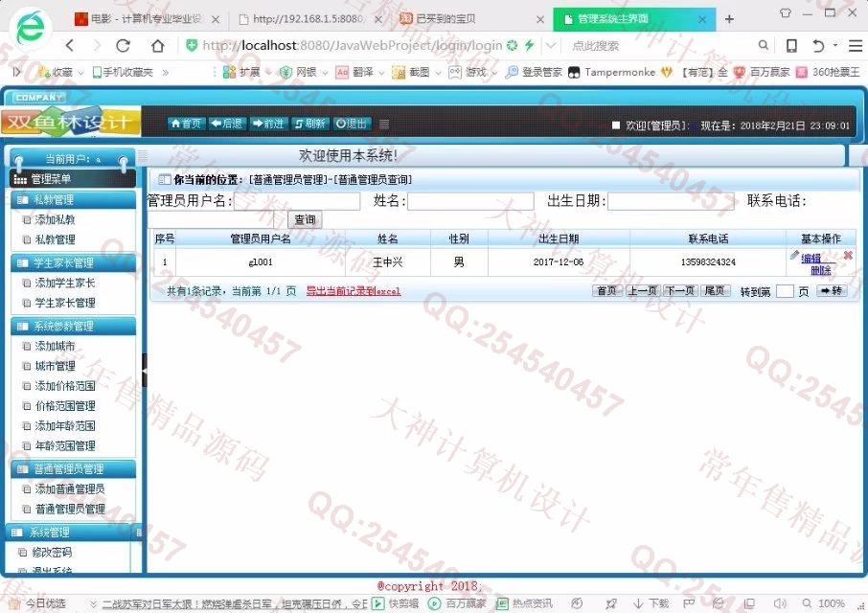
Task: Collapse the 私教管理 menu section
Action: click(73, 200)
